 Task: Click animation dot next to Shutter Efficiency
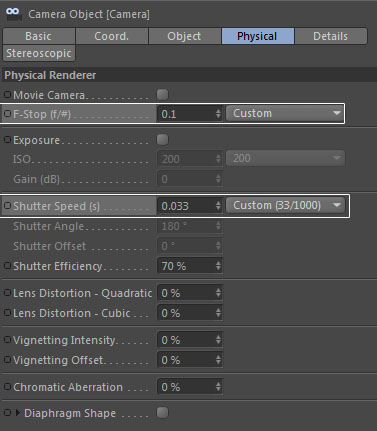7,266
